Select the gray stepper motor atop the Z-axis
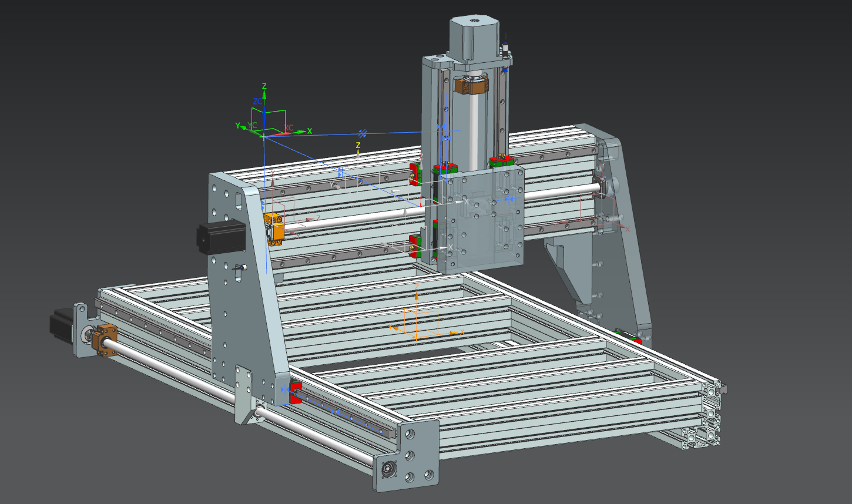Viewport: 852px width, 504px height. (474, 39)
